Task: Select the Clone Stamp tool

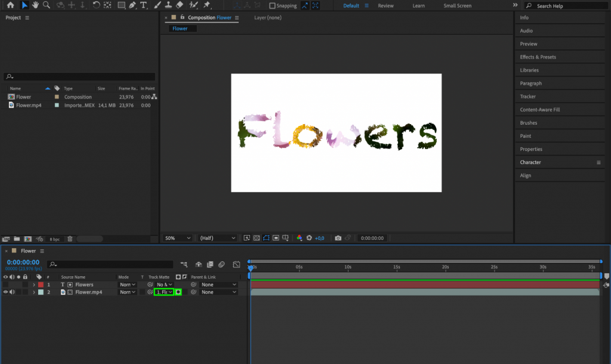Action: tap(168, 5)
